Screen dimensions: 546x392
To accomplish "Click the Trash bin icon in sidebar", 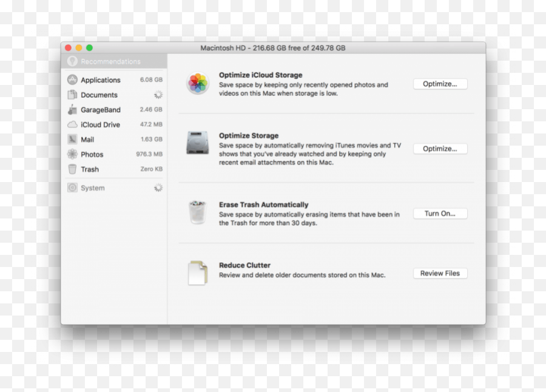I will click(x=72, y=169).
